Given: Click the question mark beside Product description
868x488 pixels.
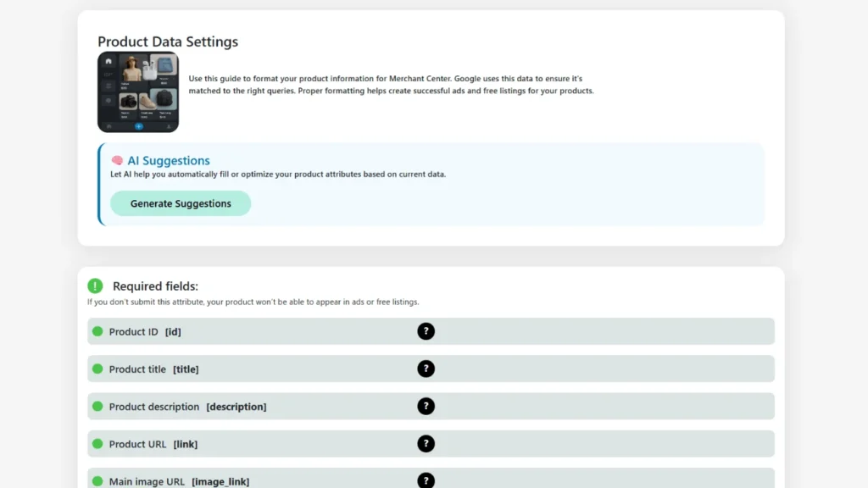Looking at the screenshot, I should (426, 406).
